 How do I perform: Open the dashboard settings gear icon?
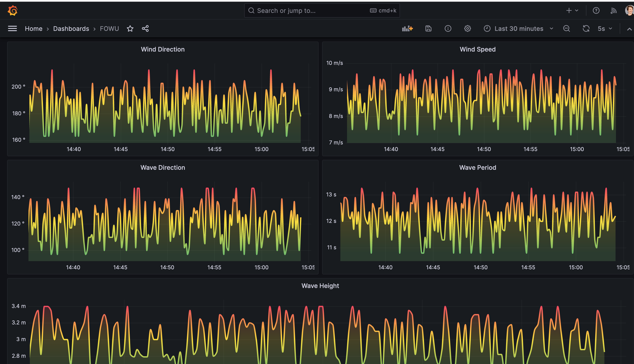(467, 28)
